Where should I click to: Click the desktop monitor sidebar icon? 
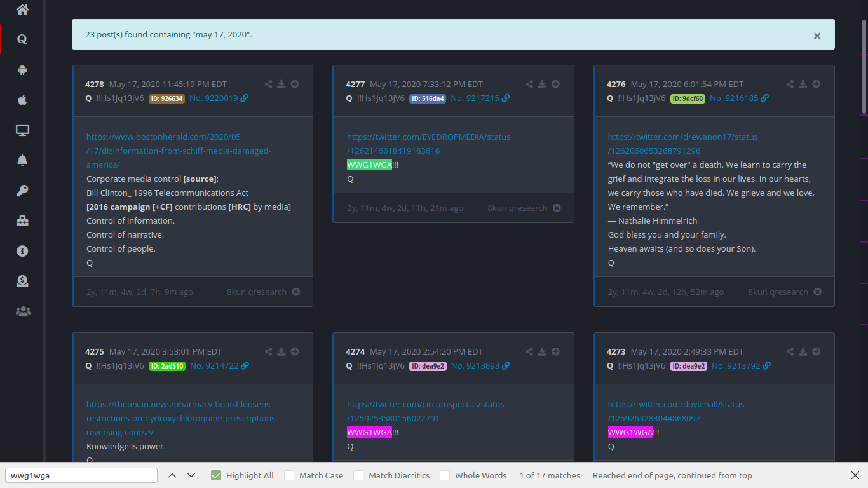pos(22,130)
